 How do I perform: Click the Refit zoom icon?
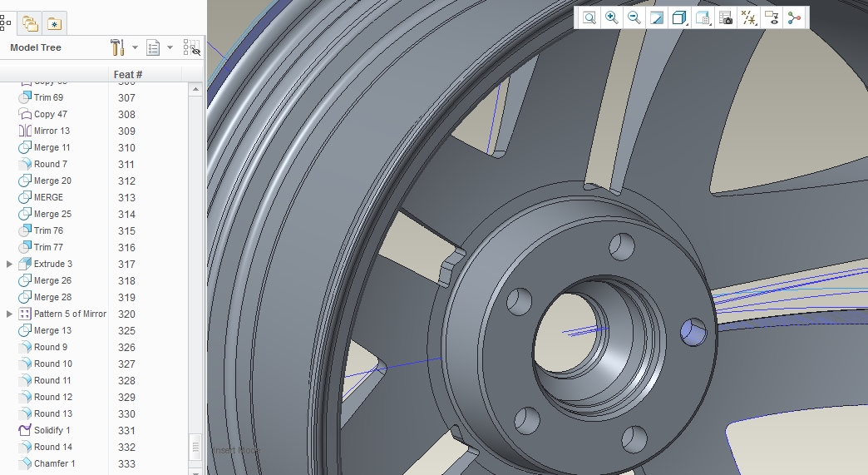point(589,17)
